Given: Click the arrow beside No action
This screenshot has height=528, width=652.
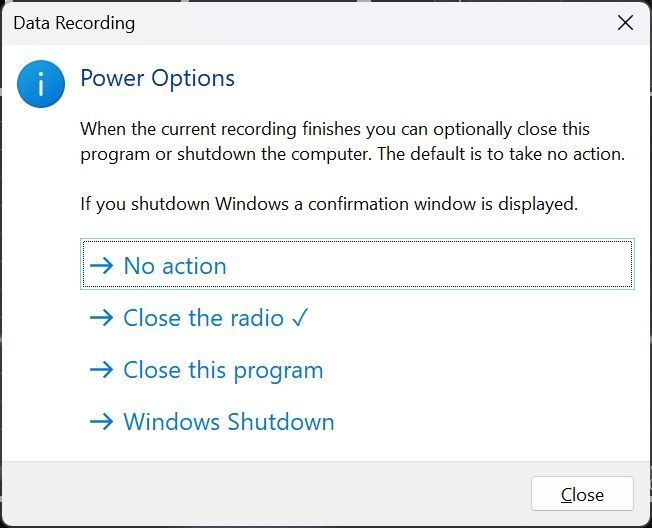Looking at the screenshot, I should 101,266.
